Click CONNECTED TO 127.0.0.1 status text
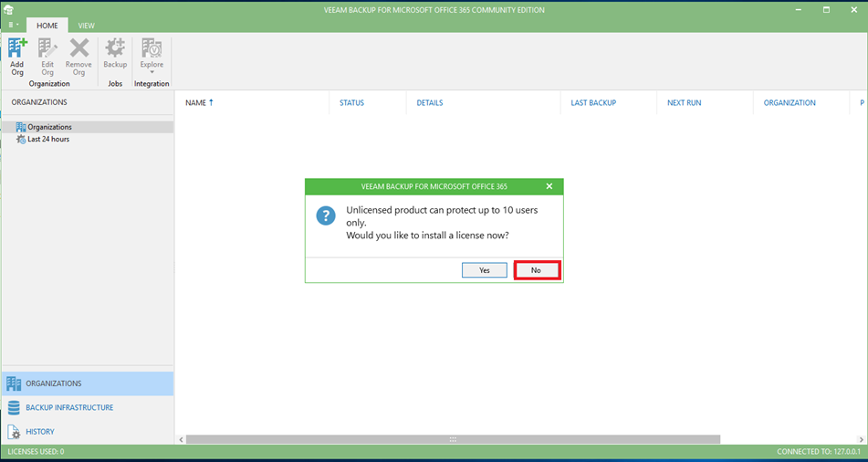This screenshot has height=462, width=868. (x=820, y=451)
